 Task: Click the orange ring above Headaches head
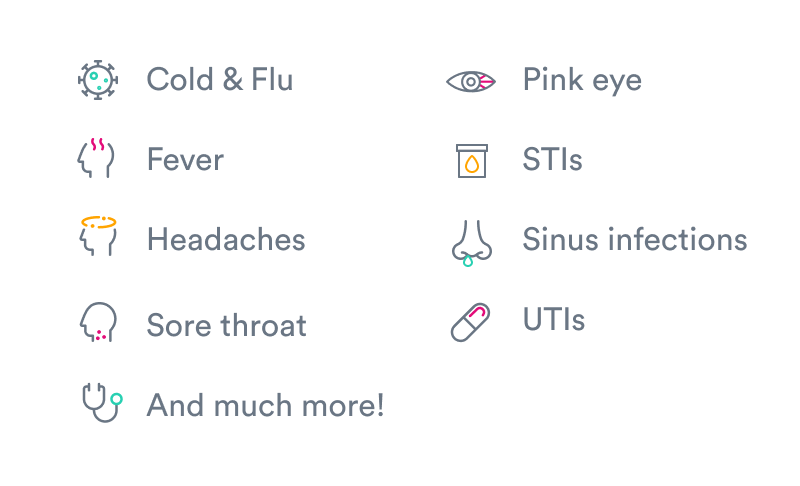pyautogui.click(x=98, y=221)
